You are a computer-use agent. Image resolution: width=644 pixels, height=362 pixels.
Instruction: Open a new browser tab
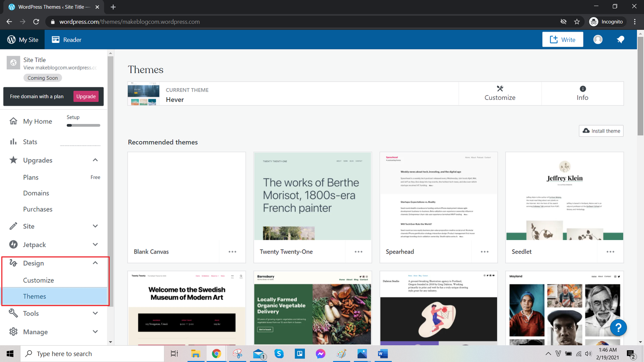[113, 7]
